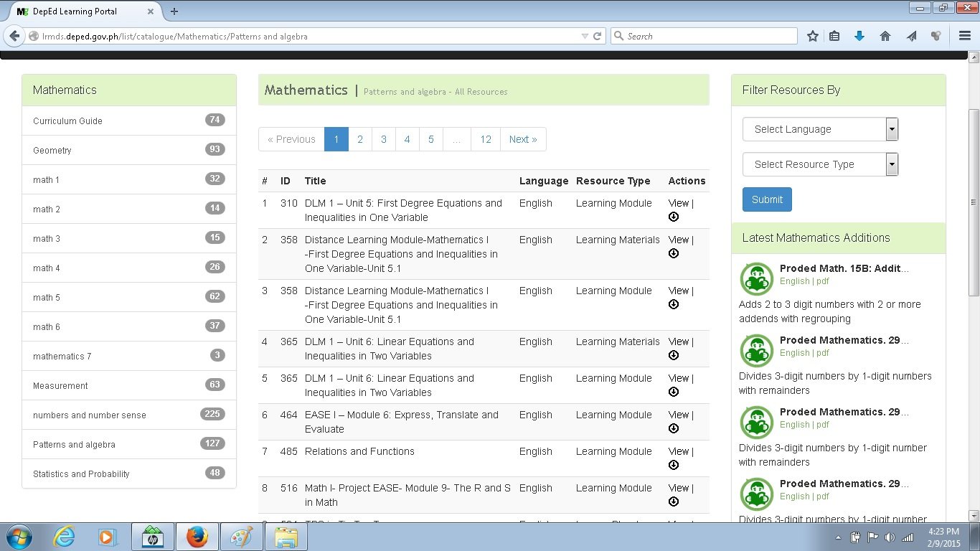The height and width of the screenshot is (551, 980).
Task: Open the Firefox hamburger menu icon
Action: pos(964,35)
